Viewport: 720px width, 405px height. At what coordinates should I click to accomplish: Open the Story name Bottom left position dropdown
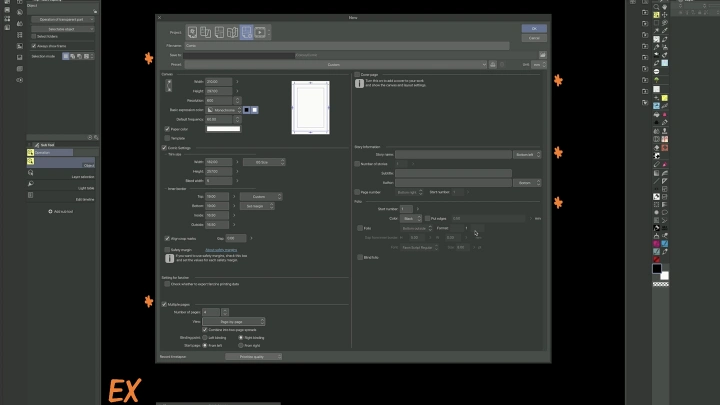point(527,155)
